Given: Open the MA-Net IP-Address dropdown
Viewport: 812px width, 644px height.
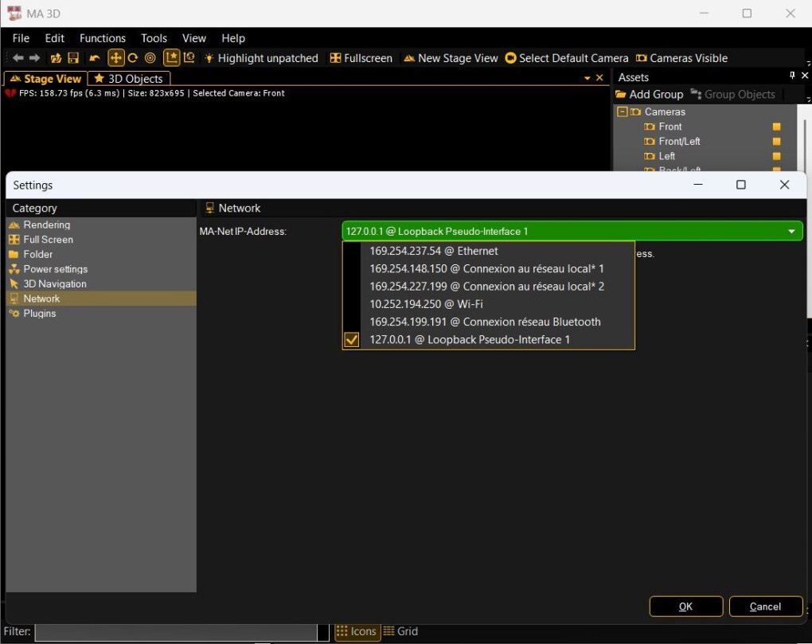Looking at the screenshot, I should click(x=572, y=231).
